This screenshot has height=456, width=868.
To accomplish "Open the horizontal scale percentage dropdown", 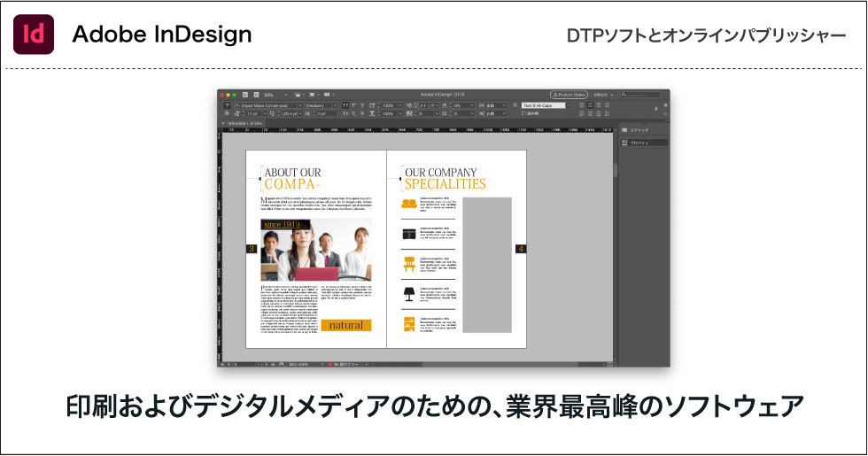I will pos(400,113).
